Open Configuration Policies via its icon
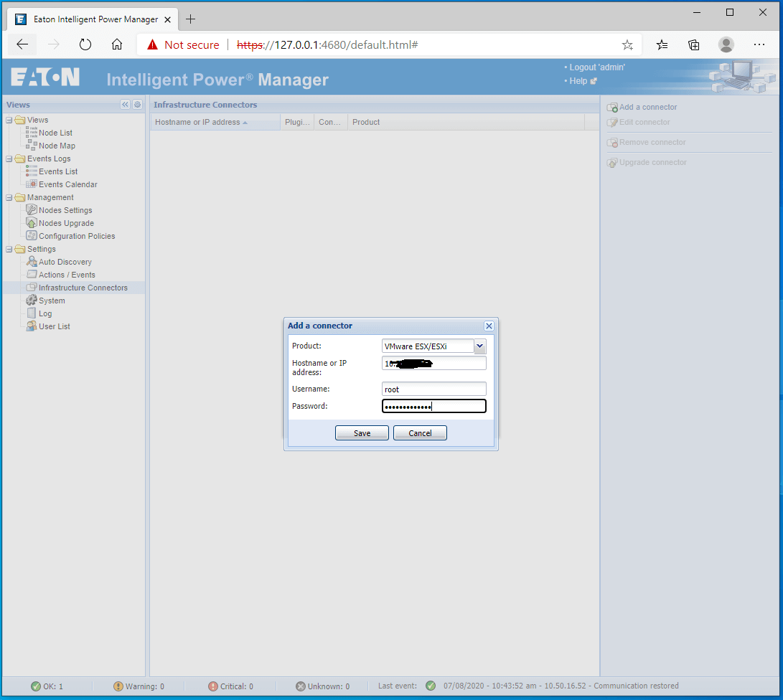This screenshot has width=783, height=700. [30, 236]
